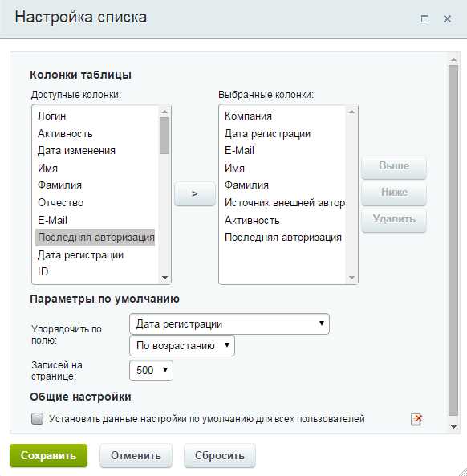
Task: Select Дата регистрации in selected columns list
Action: coord(284,133)
